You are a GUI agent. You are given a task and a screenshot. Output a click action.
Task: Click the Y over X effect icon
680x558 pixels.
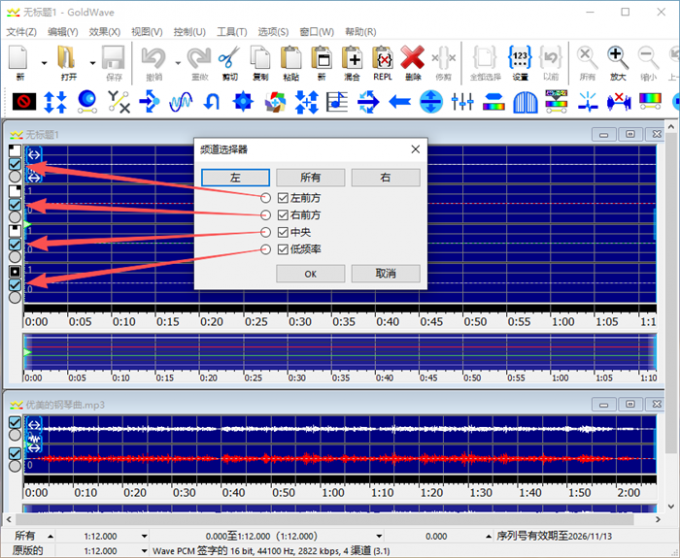tap(118, 102)
